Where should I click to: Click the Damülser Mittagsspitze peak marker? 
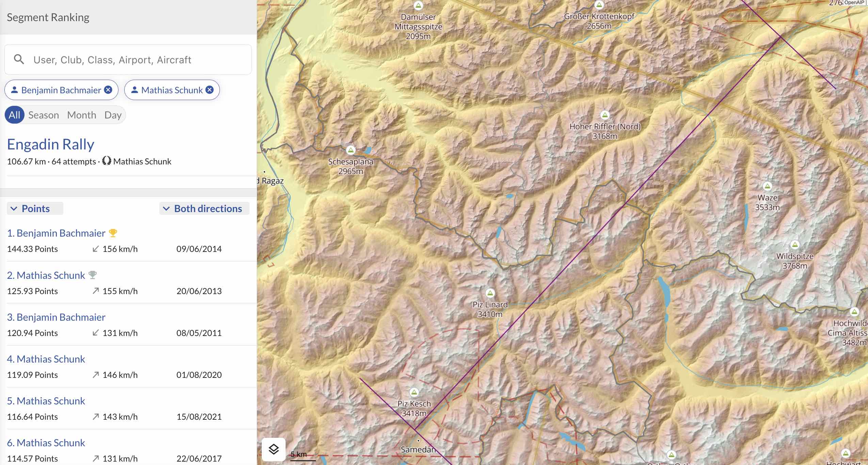[418, 5]
